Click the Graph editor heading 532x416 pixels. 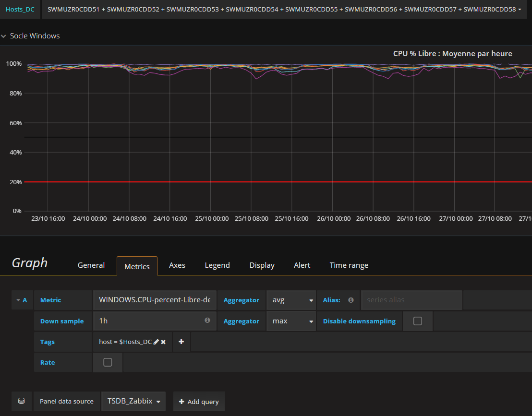pyautogui.click(x=29, y=263)
